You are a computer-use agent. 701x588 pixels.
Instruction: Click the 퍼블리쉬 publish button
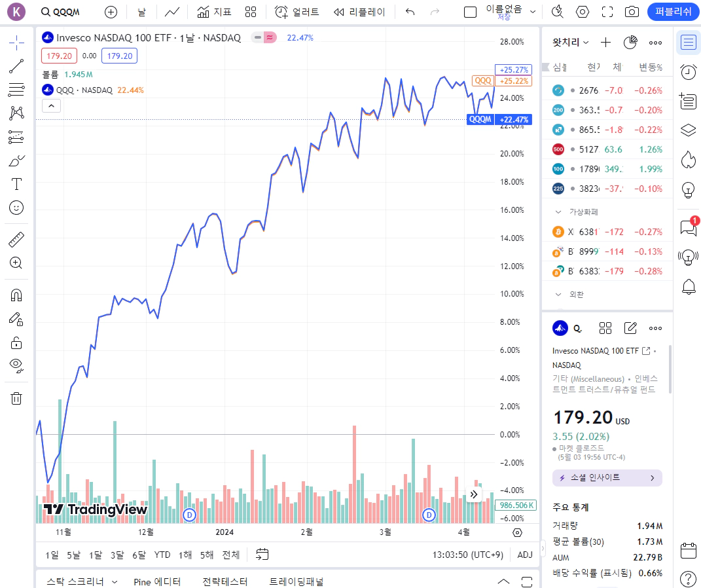tap(673, 12)
